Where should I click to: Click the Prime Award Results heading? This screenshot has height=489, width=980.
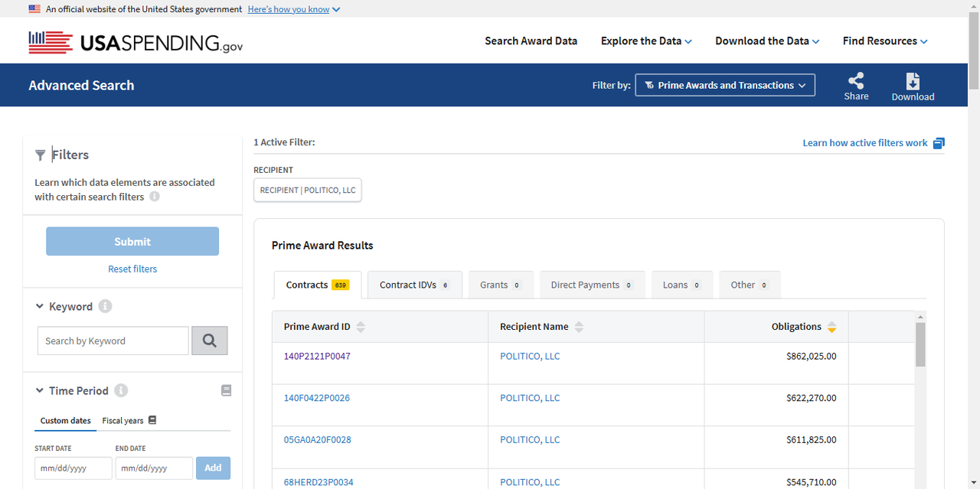322,246
